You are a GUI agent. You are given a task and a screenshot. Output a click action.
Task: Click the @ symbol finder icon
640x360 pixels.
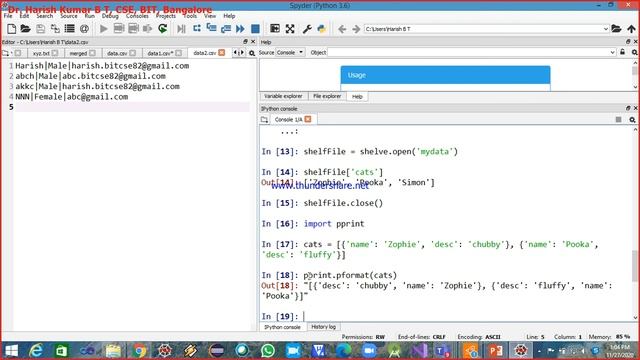pyautogui.click(x=84, y=29)
